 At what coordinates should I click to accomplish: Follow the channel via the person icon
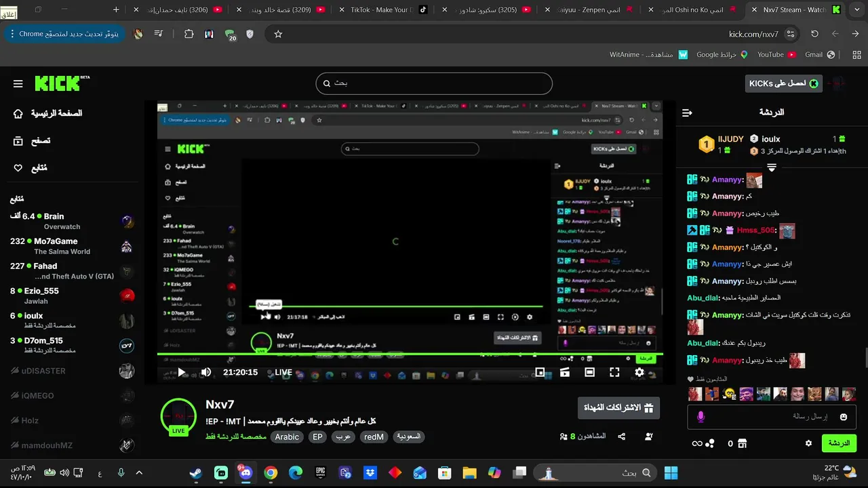tap(649, 437)
